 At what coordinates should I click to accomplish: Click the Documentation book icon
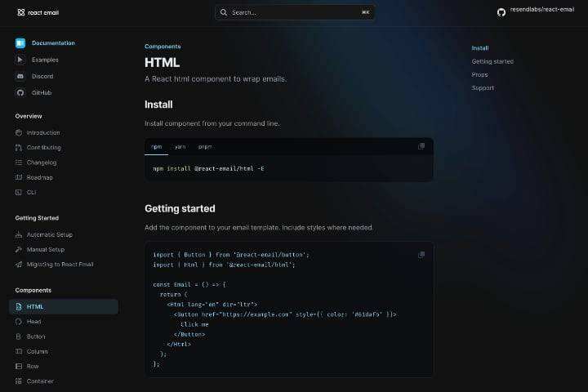(x=20, y=43)
